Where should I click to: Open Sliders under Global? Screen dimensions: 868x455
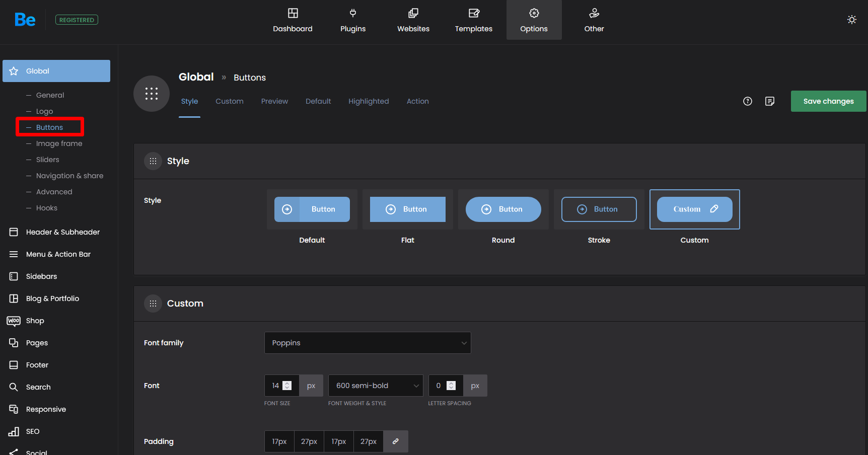point(47,160)
